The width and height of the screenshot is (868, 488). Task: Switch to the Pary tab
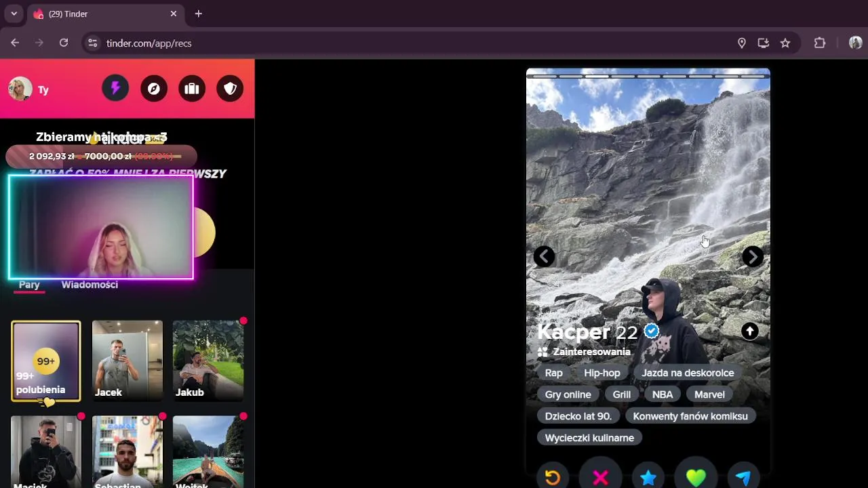29,285
